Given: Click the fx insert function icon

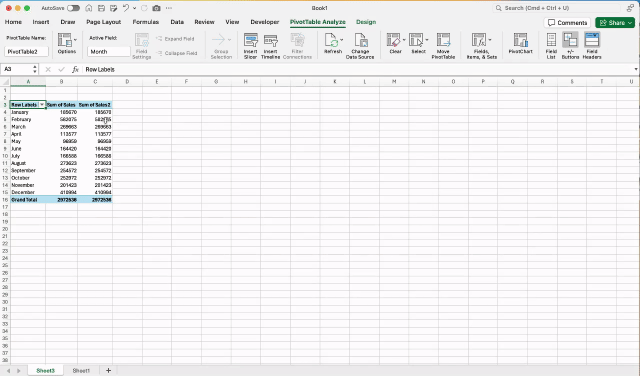Looking at the screenshot, I should 75,69.
